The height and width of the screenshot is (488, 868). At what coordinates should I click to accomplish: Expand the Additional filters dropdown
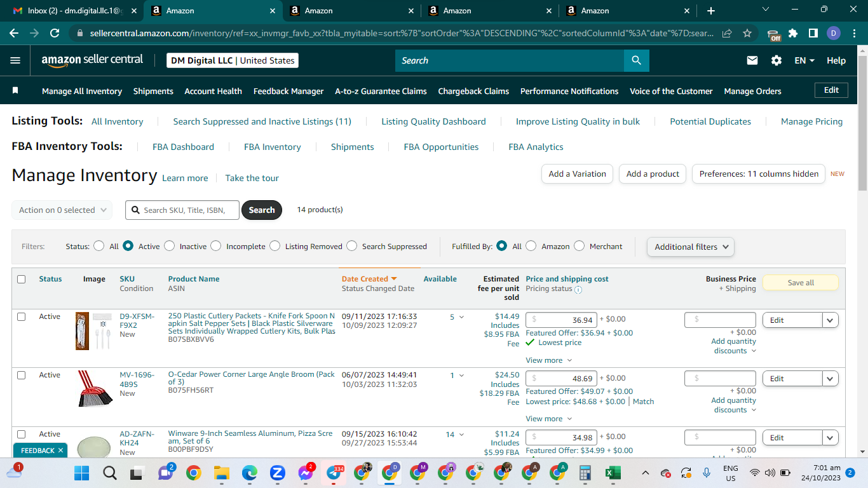[x=690, y=247]
